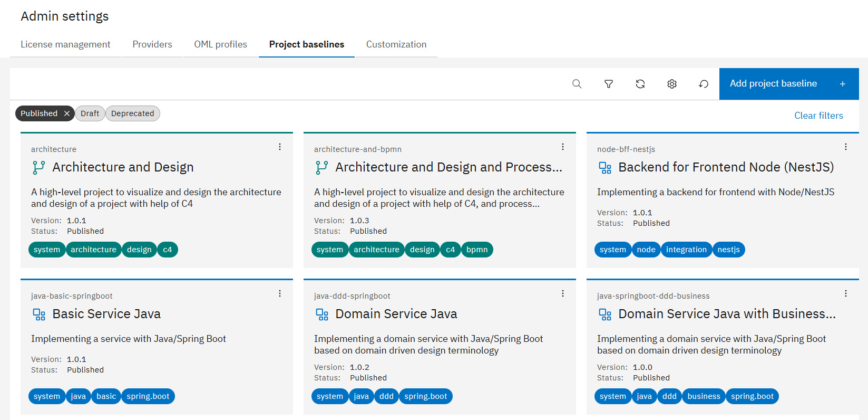Click the Add project baseline button
This screenshot has height=420, width=868.
[789, 84]
